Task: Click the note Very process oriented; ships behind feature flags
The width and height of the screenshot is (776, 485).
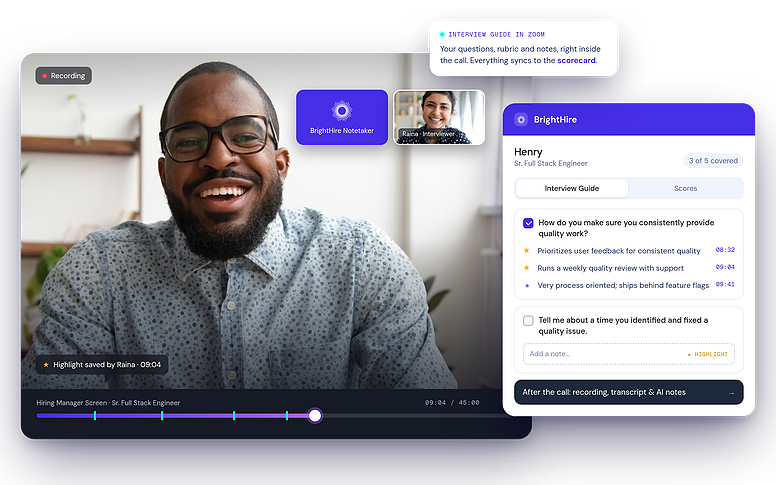Action: coord(623,286)
